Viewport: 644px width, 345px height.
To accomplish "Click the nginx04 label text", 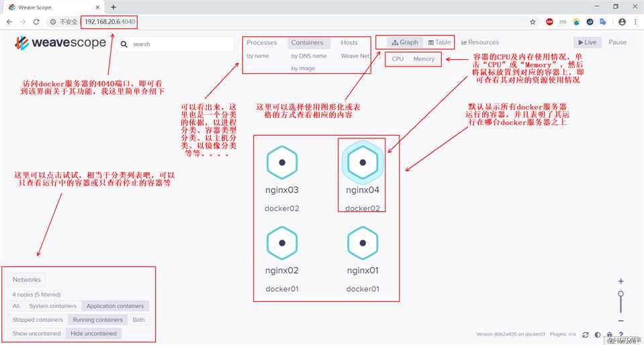I will [x=363, y=190].
